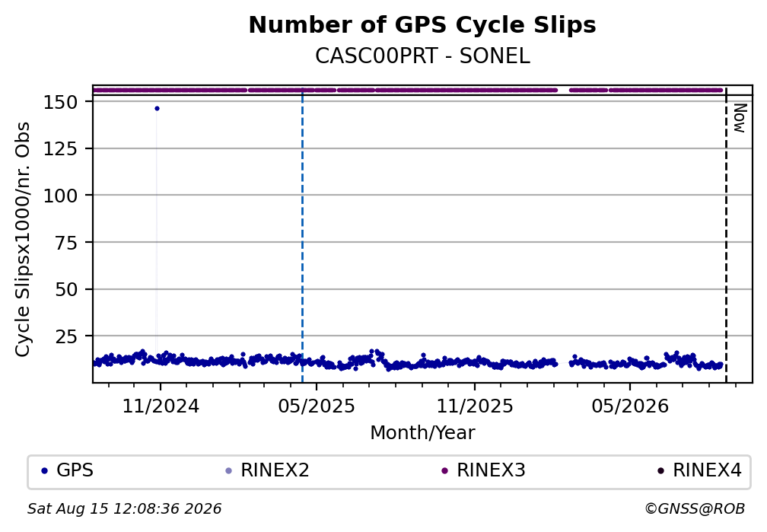Click the RINEX4 legend text
Viewport: 767px width, 532px height.
click(x=708, y=470)
